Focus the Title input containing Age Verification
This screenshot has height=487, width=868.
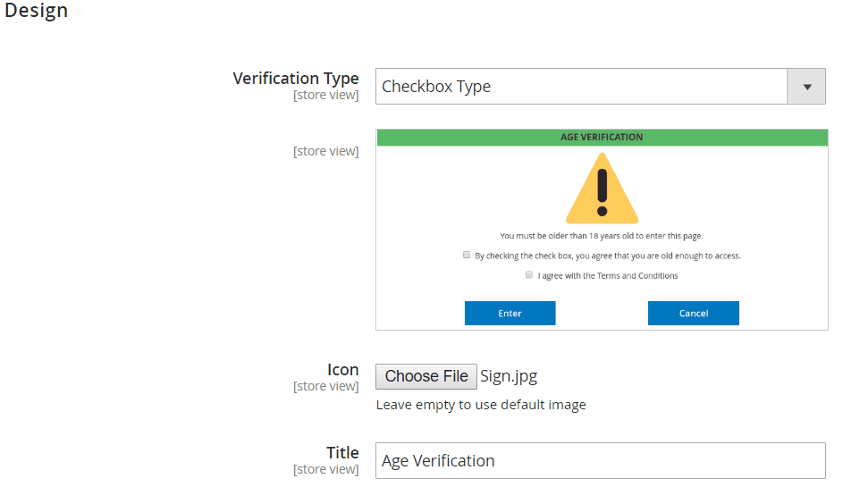pos(600,460)
